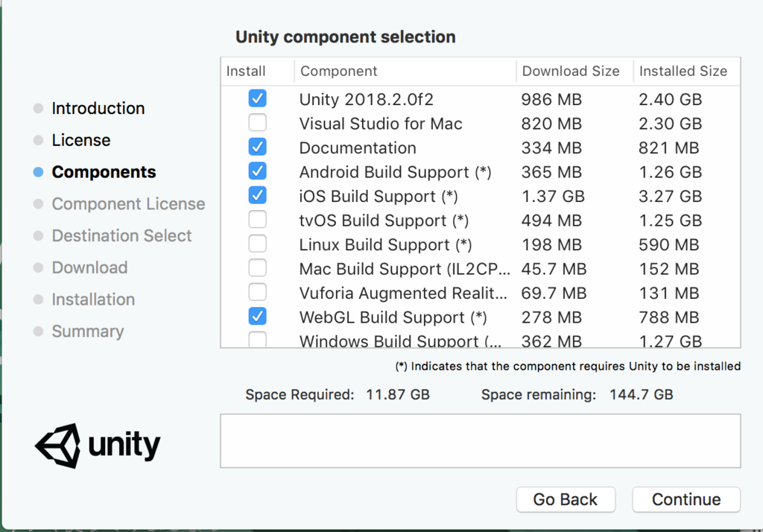Screen dimensions: 763x532
Task: Click the '788 MB' installed size cell
Action: tap(669, 317)
